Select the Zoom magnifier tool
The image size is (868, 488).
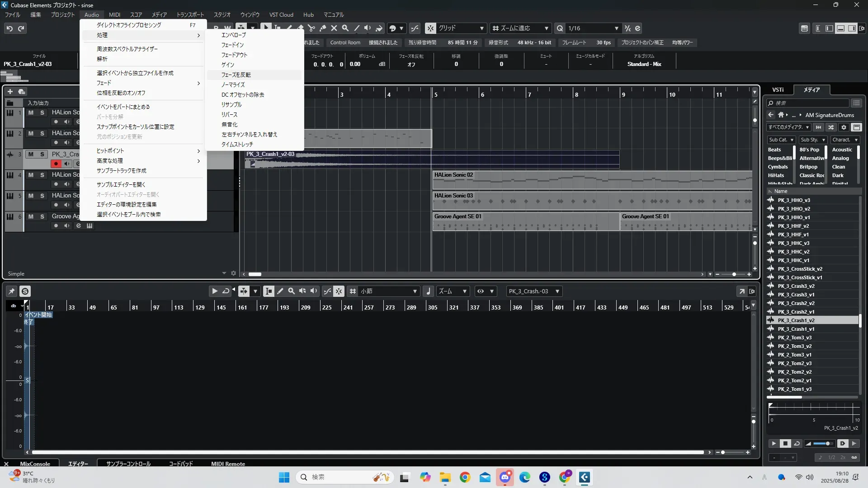point(345,28)
